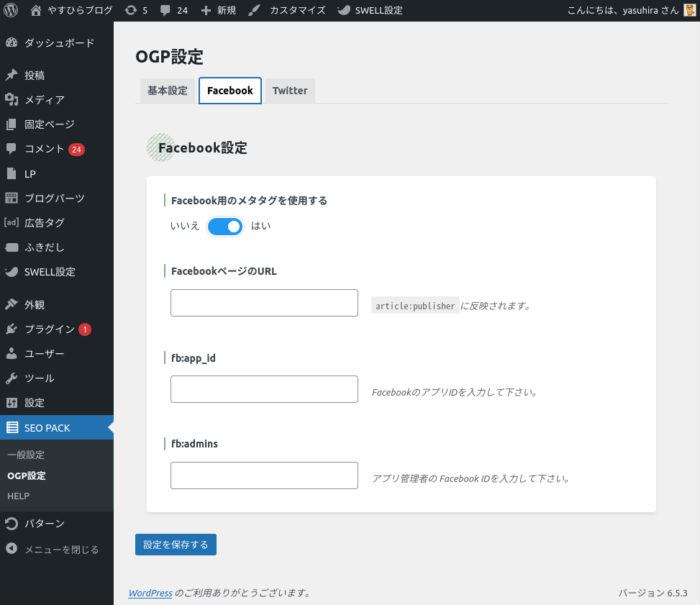Open 一般設定 submenu item
The width and height of the screenshot is (700, 605).
26,455
